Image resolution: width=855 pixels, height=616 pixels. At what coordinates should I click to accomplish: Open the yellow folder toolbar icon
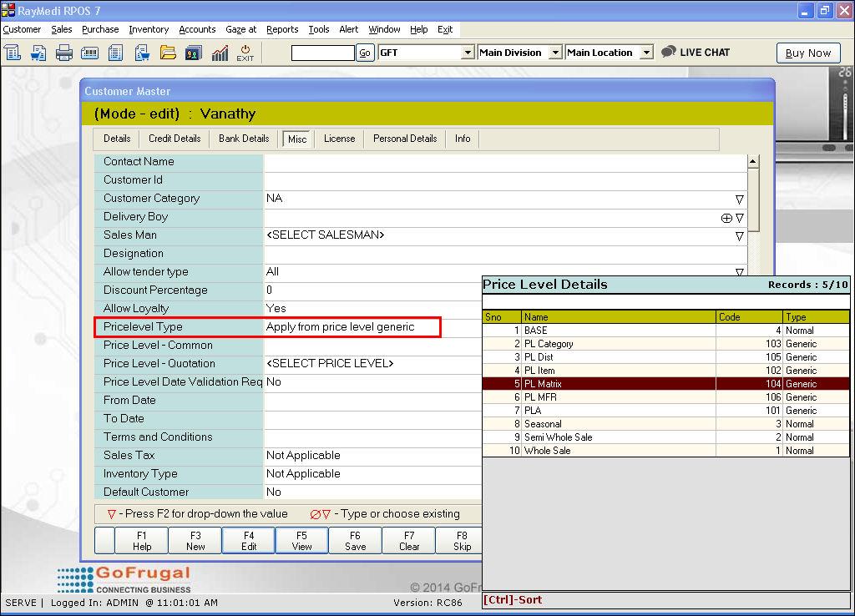(x=168, y=53)
